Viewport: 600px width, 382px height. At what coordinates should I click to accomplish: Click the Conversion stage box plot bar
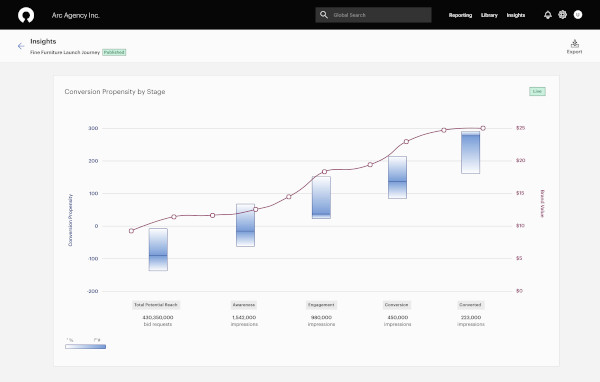[398, 177]
